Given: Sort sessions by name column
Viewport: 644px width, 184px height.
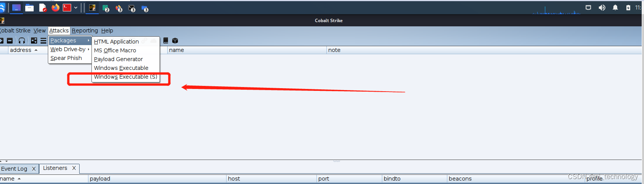Looking at the screenshot, I should coord(247,50).
